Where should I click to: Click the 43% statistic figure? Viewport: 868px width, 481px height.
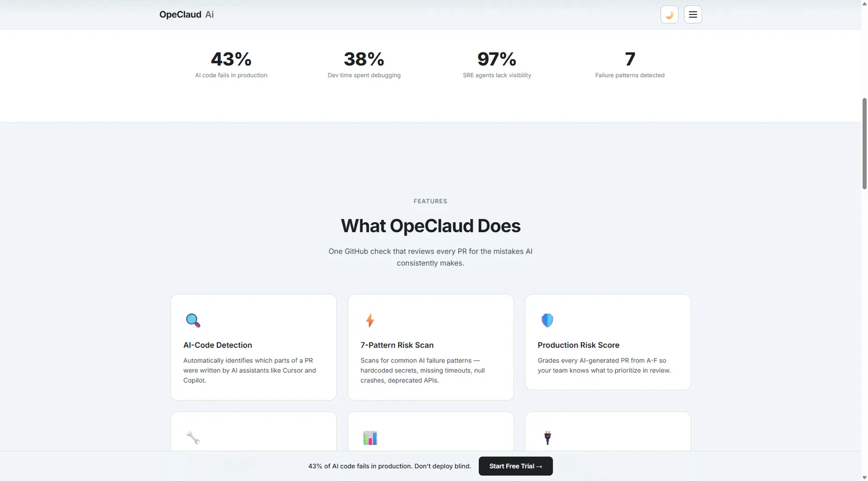231,59
